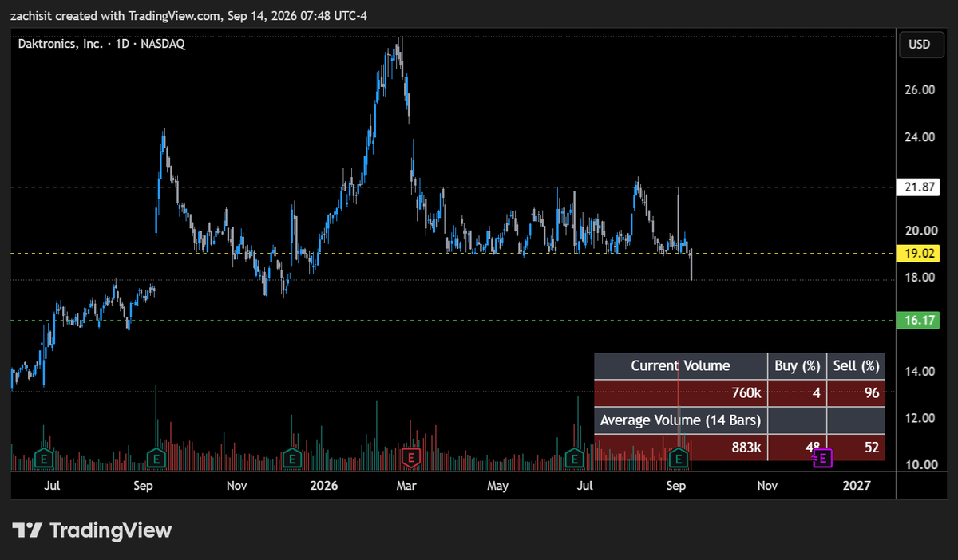
Task: Click the Average Volume (14 Bars) header
Action: coord(680,420)
